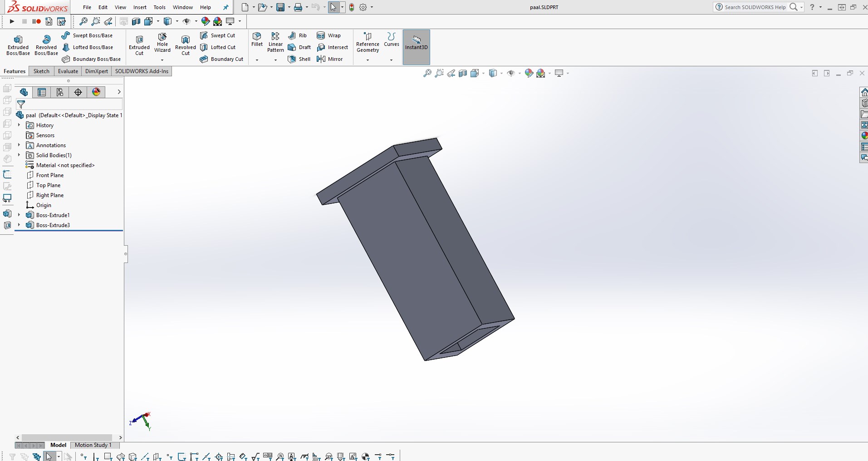The height and width of the screenshot is (461, 868).
Task: Select the Swept Cut tool
Action: [218, 35]
